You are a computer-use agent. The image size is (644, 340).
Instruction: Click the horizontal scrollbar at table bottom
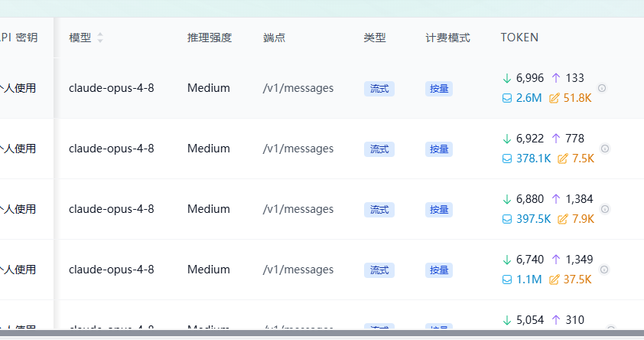(322, 333)
